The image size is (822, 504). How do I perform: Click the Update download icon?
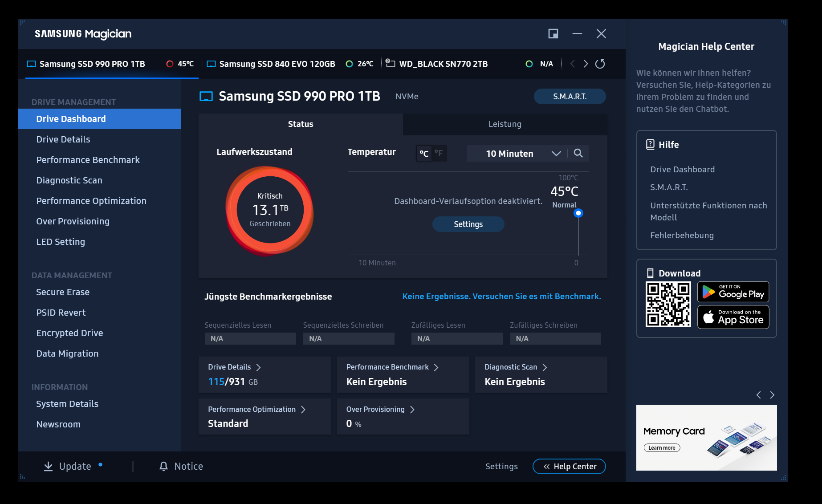[48, 466]
